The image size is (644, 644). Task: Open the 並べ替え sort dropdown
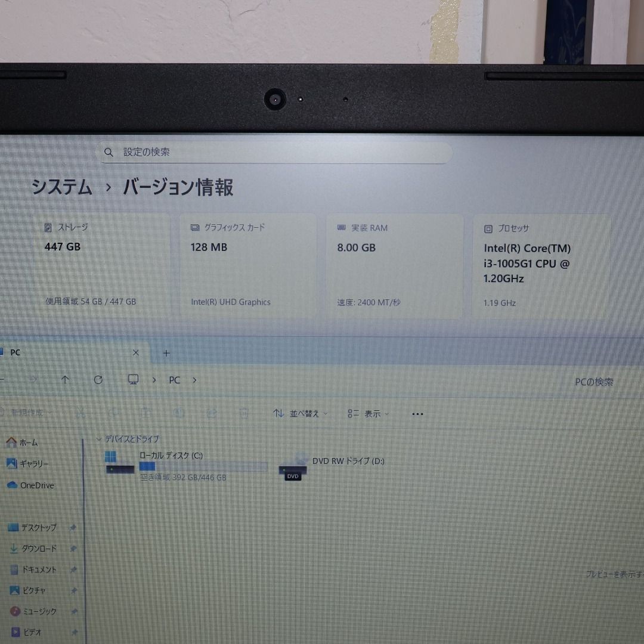301,414
